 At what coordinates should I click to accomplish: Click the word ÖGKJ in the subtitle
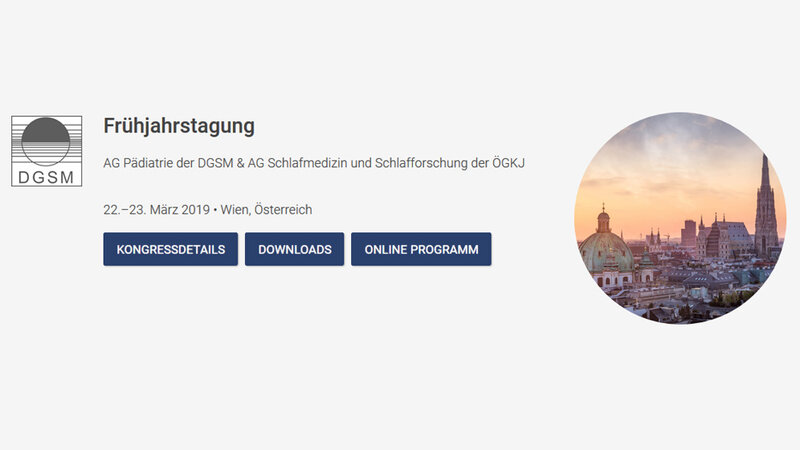pyautogui.click(x=508, y=163)
